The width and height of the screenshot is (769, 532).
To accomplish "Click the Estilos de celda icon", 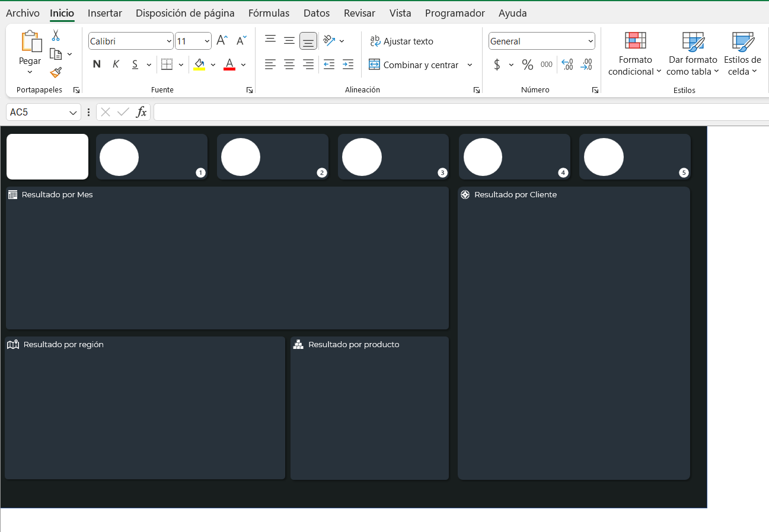I will click(742, 53).
